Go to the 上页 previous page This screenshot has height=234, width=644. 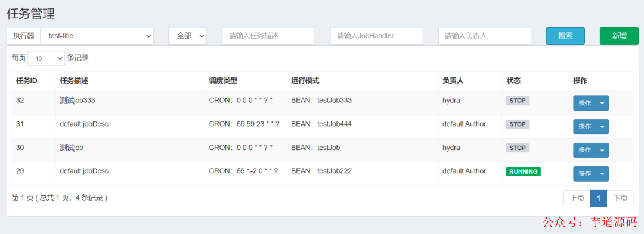click(x=577, y=198)
